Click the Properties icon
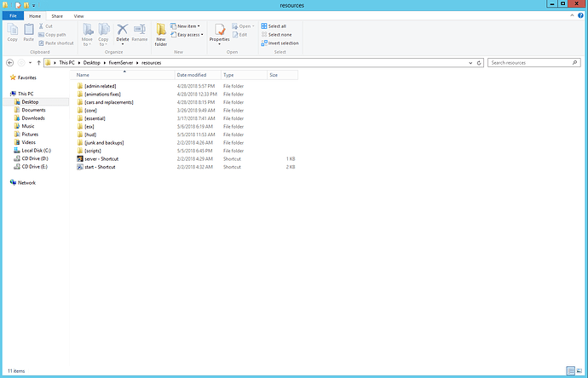The height and width of the screenshot is (378, 588). click(x=219, y=30)
